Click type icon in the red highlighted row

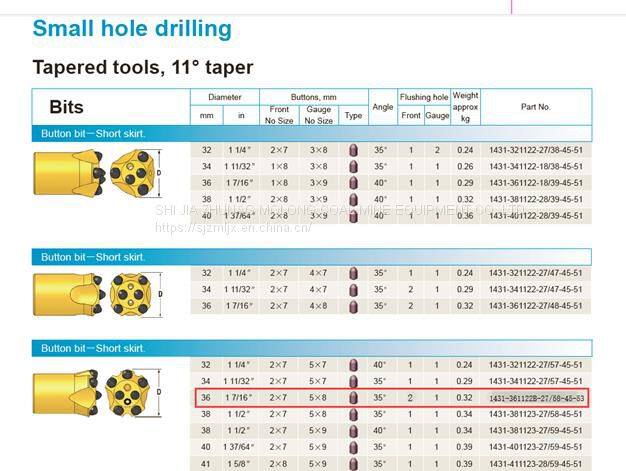point(353,398)
